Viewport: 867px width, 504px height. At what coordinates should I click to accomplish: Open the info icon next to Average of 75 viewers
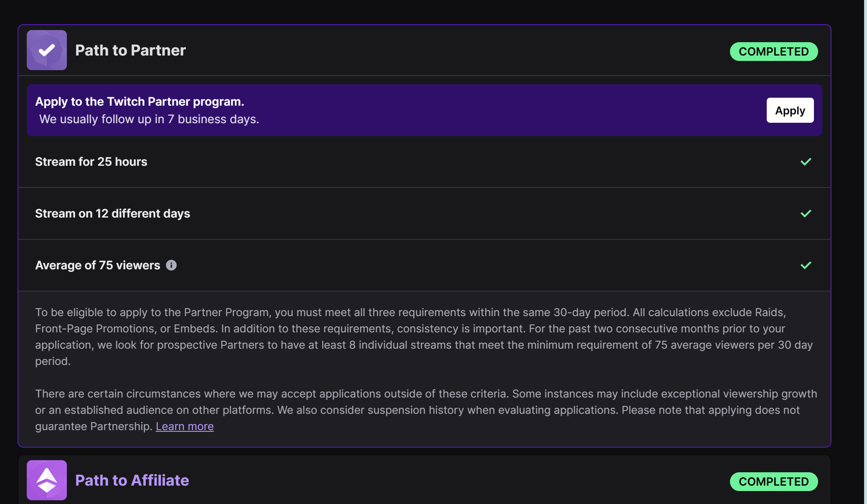171,265
